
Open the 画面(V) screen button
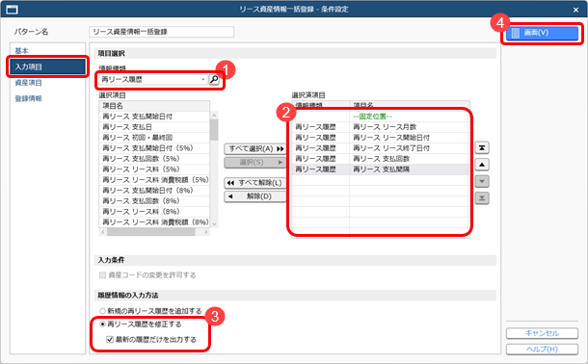point(542,33)
